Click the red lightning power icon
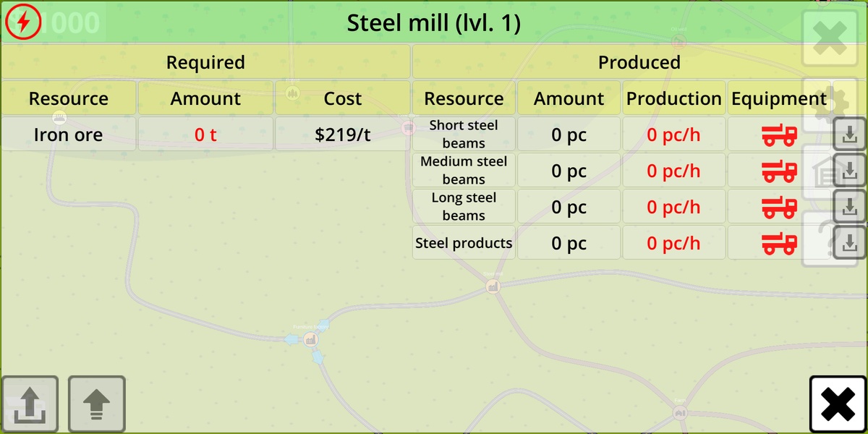Viewport: 868px width, 434px height. point(23,22)
